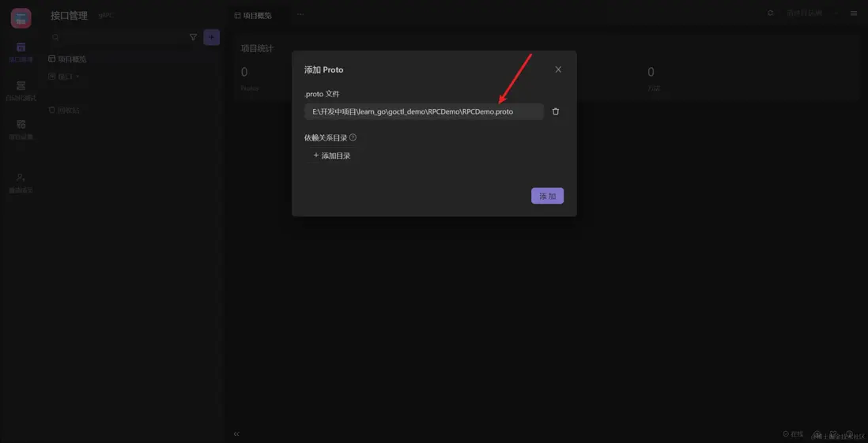
Task: Click the 在线 status indicator
Action: (793, 434)
